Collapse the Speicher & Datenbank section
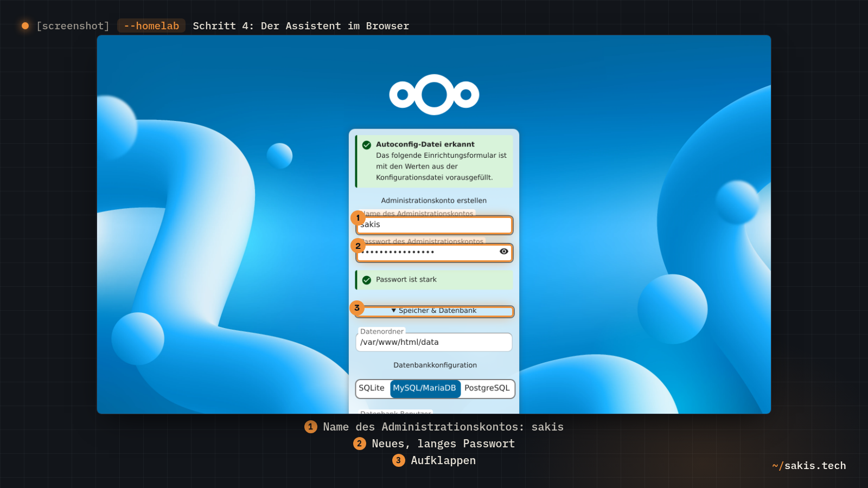This screenshot has width=868, height=488. pyautogui.click(x=434, y=311)
